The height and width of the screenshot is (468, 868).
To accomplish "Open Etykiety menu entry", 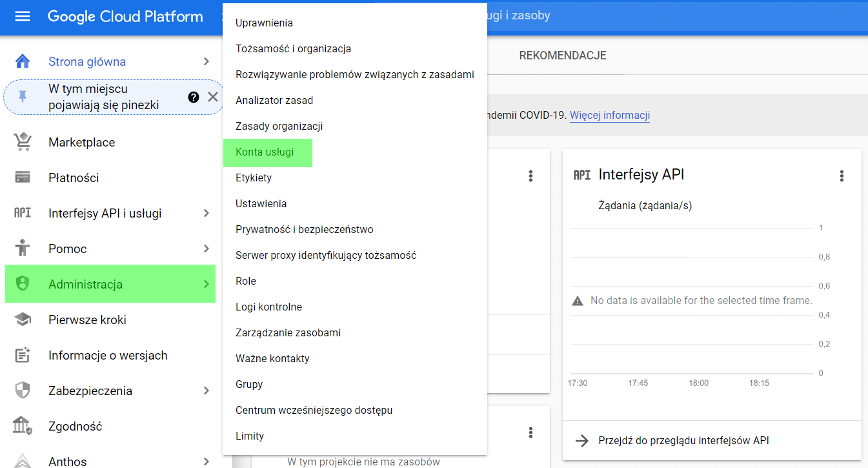I will tap(355, 178).
